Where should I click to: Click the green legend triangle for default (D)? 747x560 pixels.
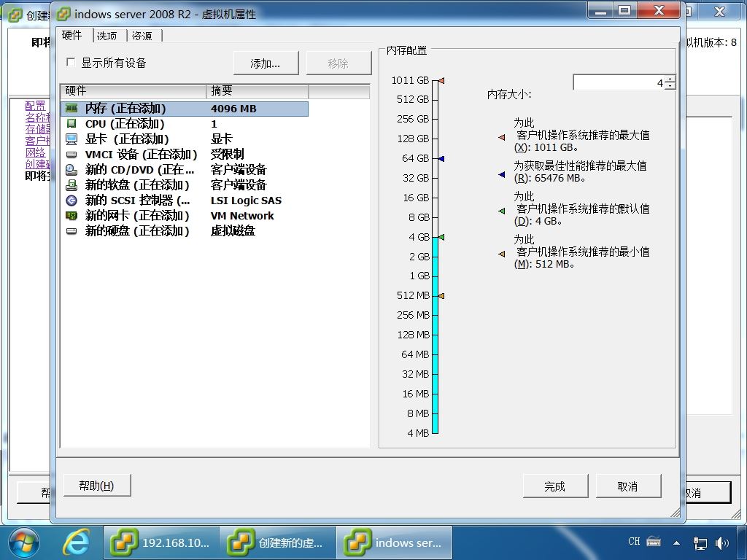tap(502, 211)
